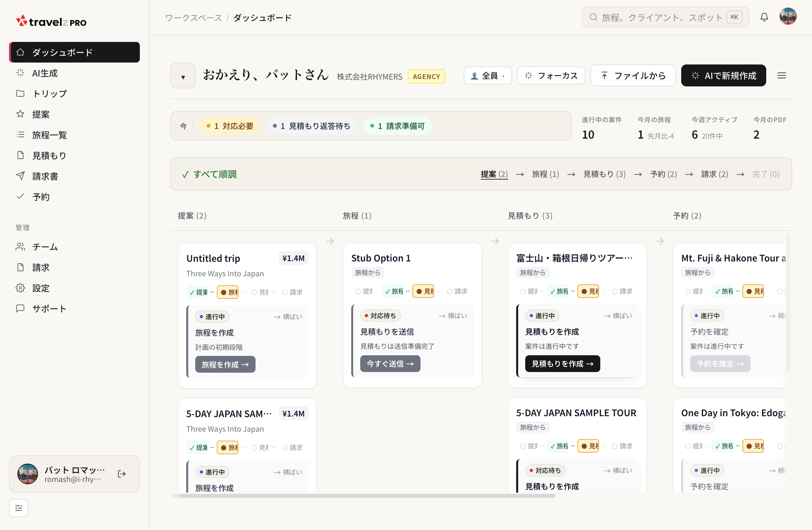
Task: Click the search magnifier icon
Action: point(593,17)
